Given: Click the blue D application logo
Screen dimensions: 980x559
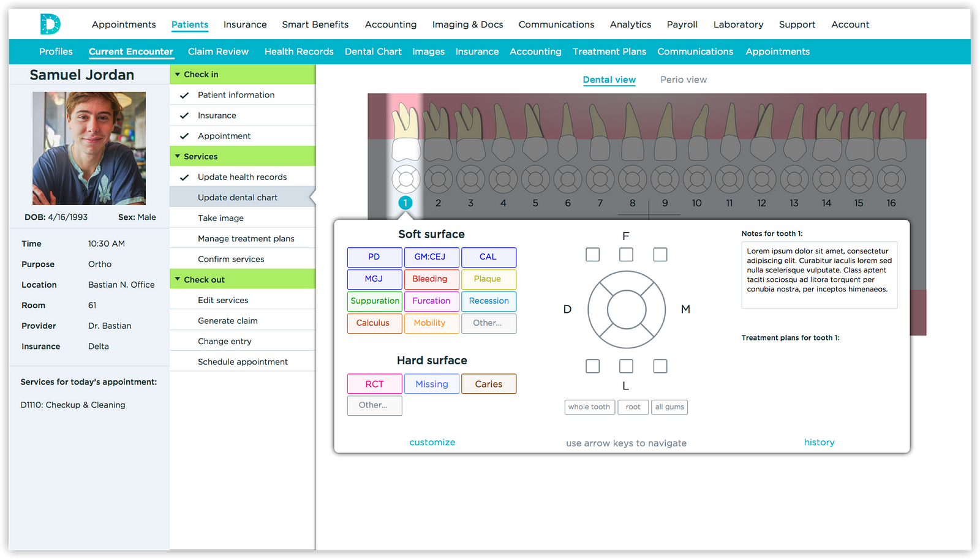Looking at the screenshot, I should point(50,24).
